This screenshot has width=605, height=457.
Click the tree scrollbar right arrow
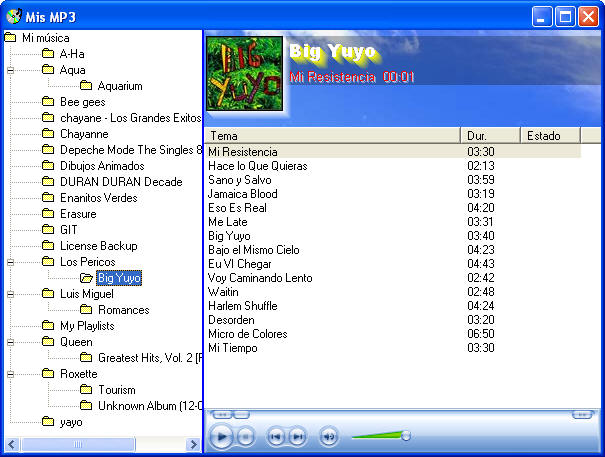coord(193,444)
